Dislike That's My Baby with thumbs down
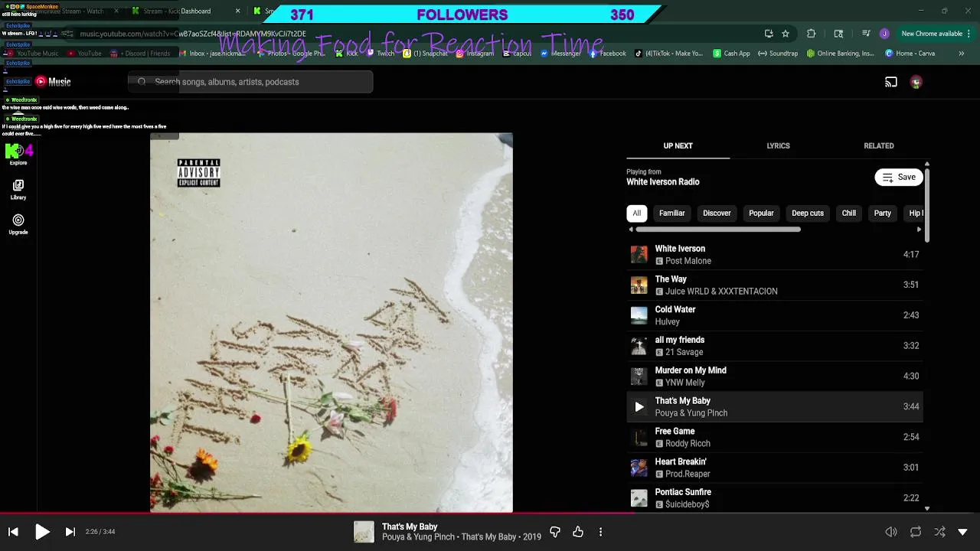This screenshot has width=980, height=551. tap(555, 532)
